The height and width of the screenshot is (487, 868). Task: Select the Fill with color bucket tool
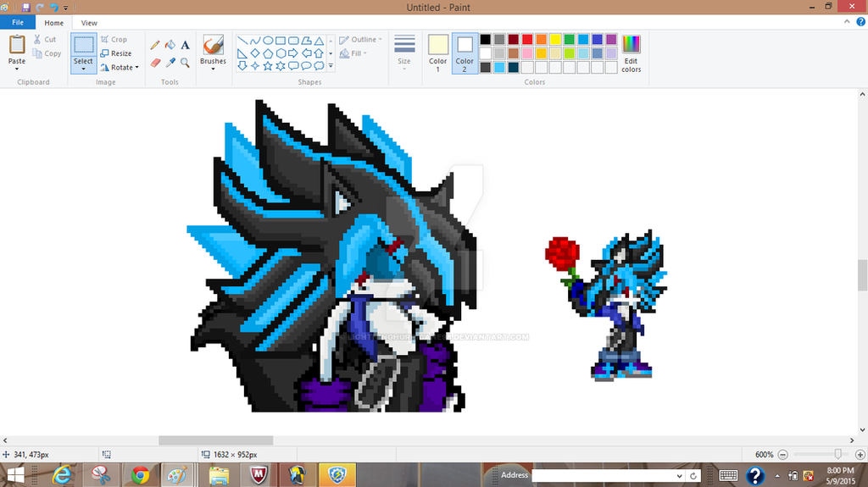(170, 46)
